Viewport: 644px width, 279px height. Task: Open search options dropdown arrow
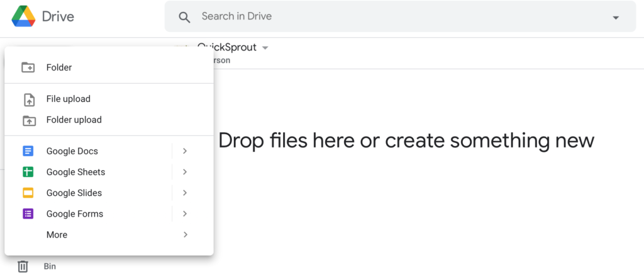click(615, 17)
